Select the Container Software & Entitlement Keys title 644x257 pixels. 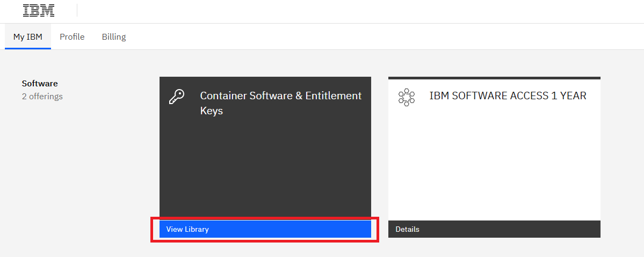click(281, 103)
